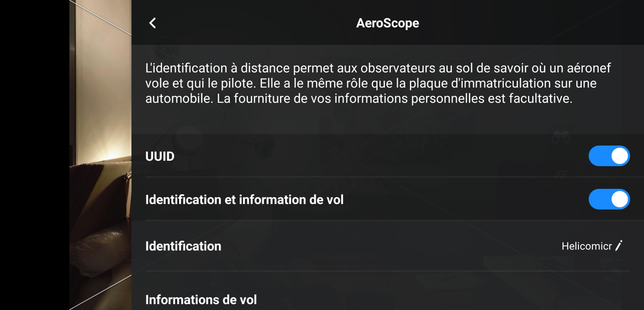Select the UUID row label
644x310 pixels.
point(160,156)
